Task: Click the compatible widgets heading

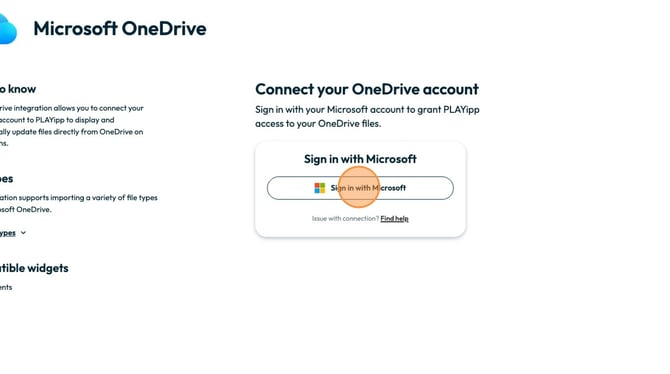Action: tap(34, 268)
